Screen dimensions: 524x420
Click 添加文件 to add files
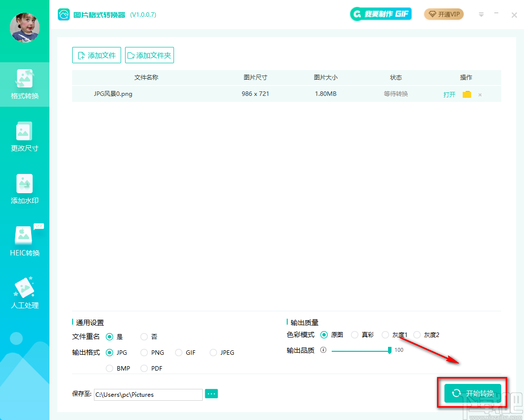pos(96,55)
